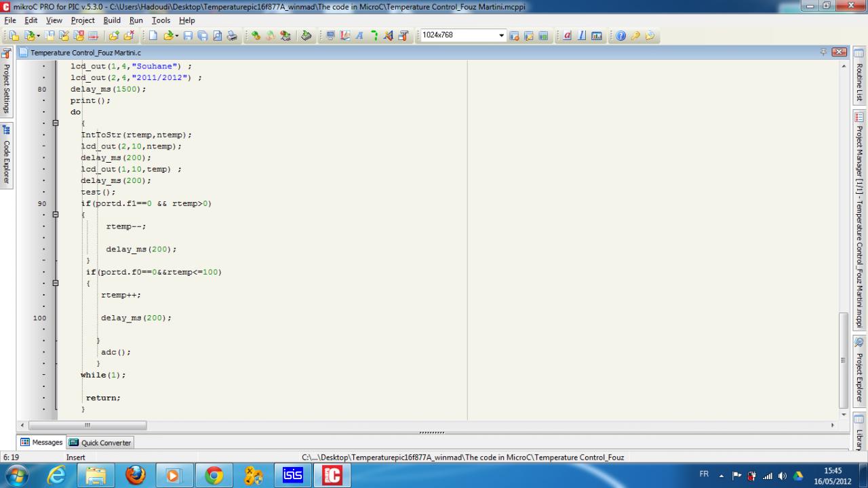Open Print Preview from the toolbar
The width and height of the screenshot is (868, 488).
point(218,36)
